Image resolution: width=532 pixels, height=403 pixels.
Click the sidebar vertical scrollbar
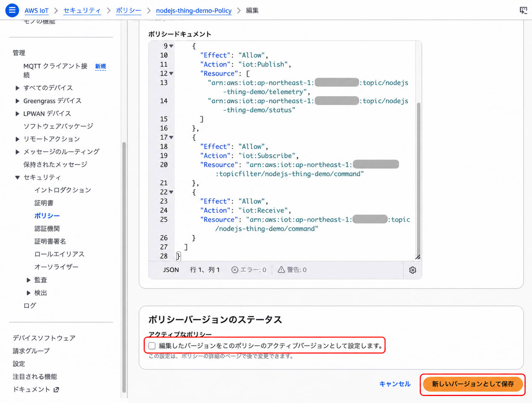[x=124, y=267]
